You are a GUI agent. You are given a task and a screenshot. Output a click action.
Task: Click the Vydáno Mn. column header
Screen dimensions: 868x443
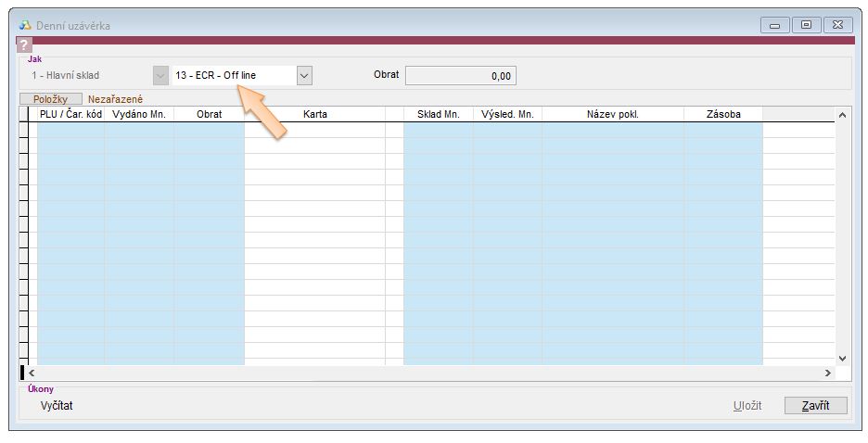pos(139,115)
